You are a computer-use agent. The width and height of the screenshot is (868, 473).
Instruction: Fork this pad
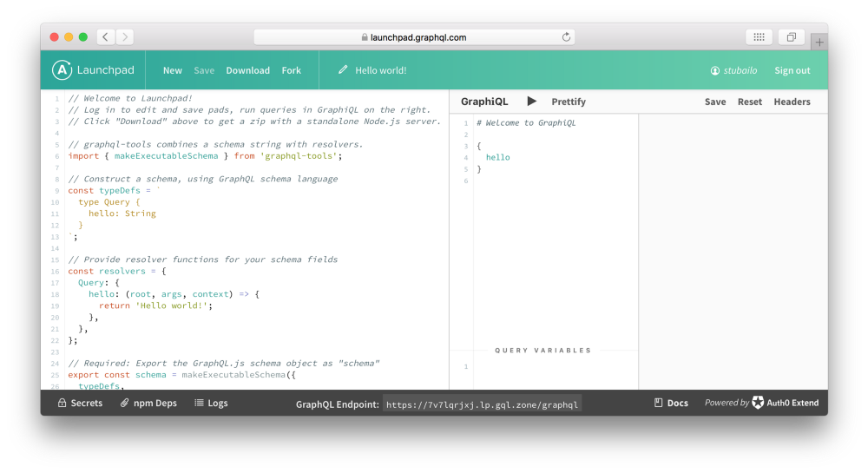291,70
